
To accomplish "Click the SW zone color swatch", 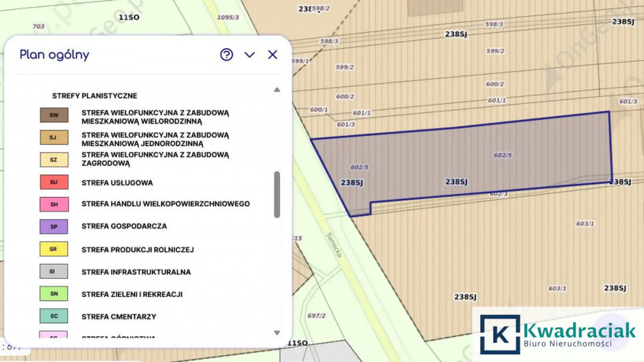I will (54, 115).
